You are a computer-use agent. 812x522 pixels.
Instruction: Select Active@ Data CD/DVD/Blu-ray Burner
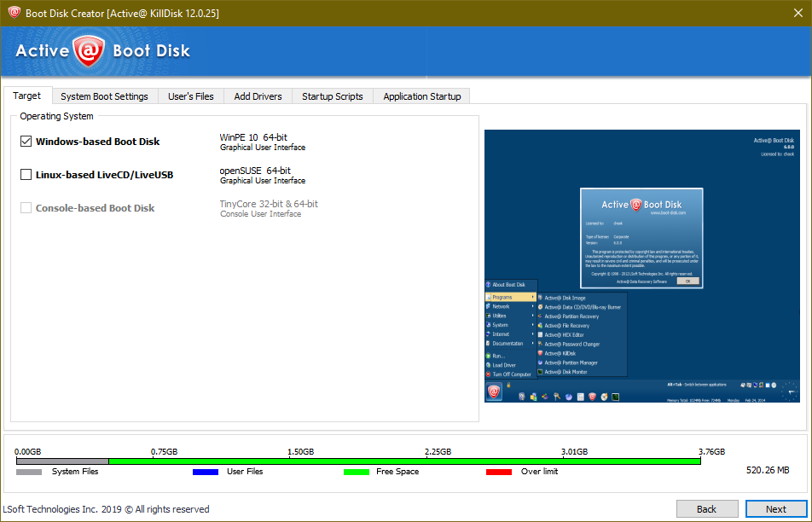click(x=582, y=307)
